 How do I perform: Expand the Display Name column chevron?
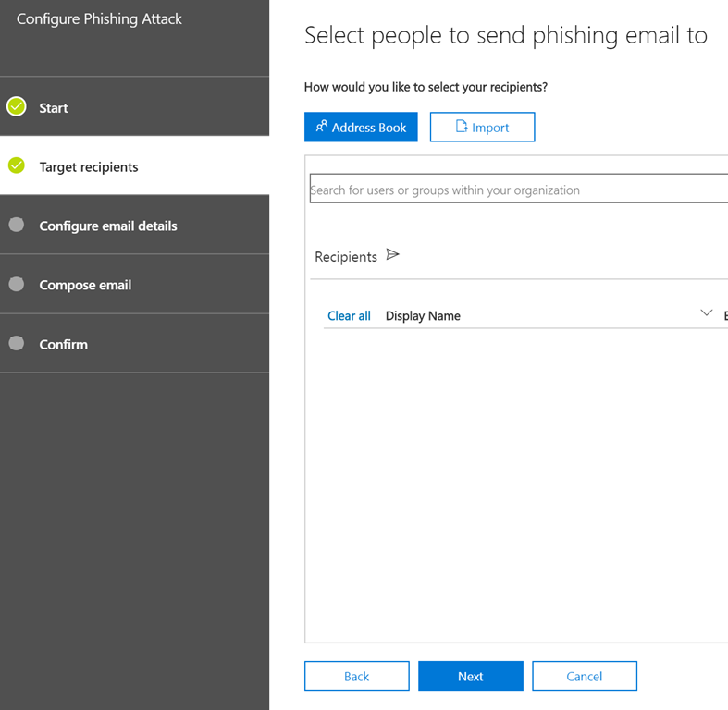707,314
